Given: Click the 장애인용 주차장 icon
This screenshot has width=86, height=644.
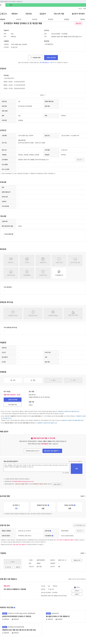Looking at the screenshot, I should point(13,313).
